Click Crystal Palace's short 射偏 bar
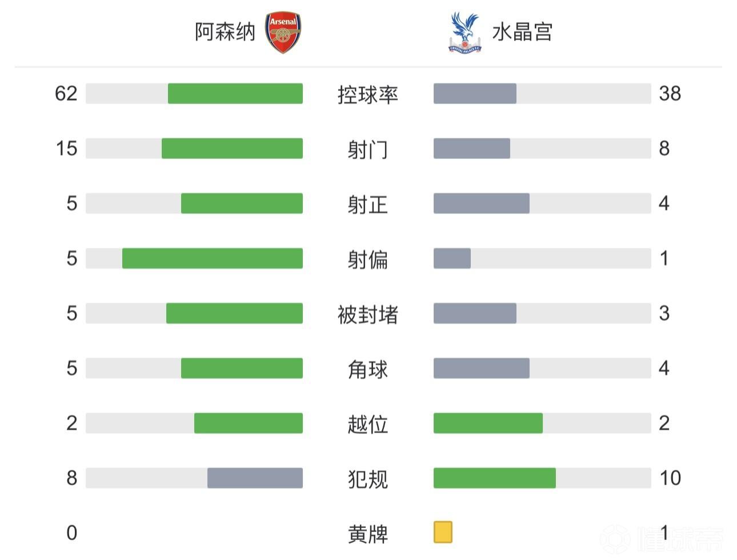The height and width of the screenshot is (560, 737). 452,258
